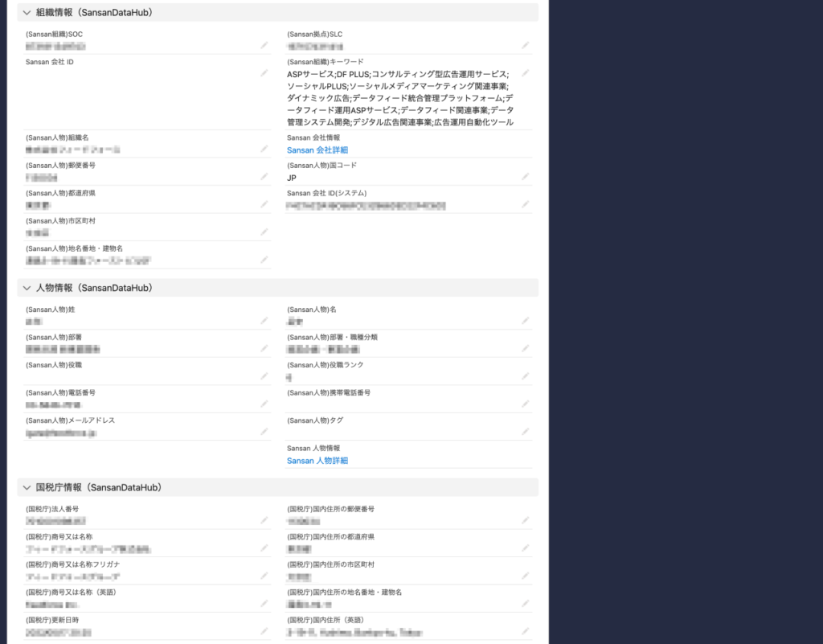Image resolution: width=823 pixels, height=644 pixels.
Task: Click the pencil for (国税庁)国内住所の郵便番号
Action: tap(525, 521)
